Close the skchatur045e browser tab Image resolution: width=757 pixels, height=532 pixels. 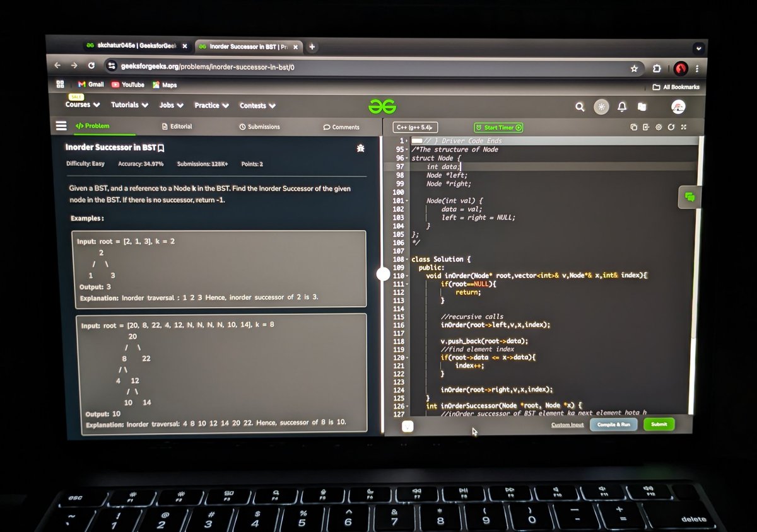(x=184, y=46)
